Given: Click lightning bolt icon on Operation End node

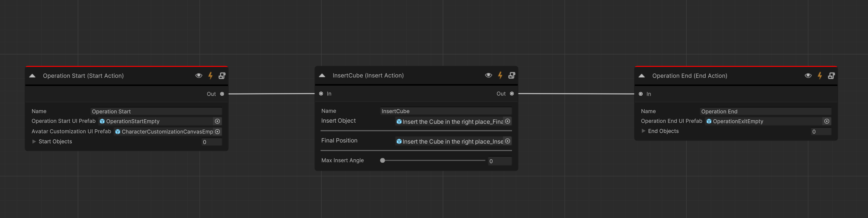Looking at the screenshot, I should coord(820,76).
